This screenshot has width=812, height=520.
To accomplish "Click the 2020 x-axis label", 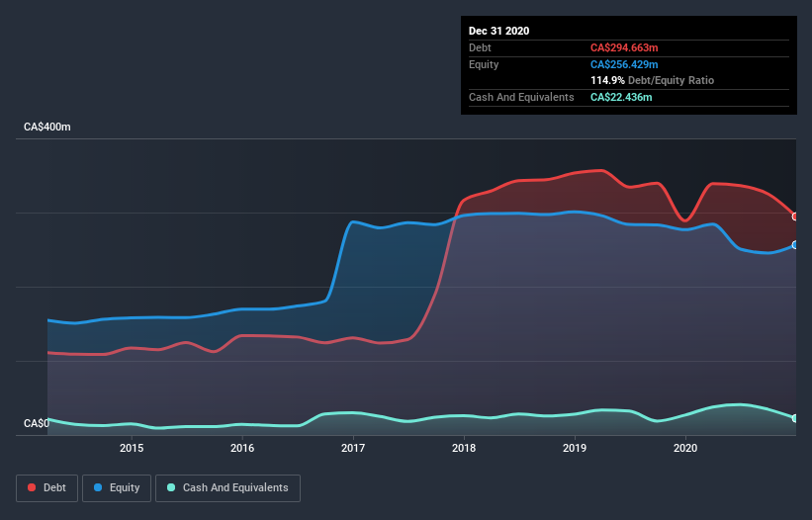I will tap(685, 448).
